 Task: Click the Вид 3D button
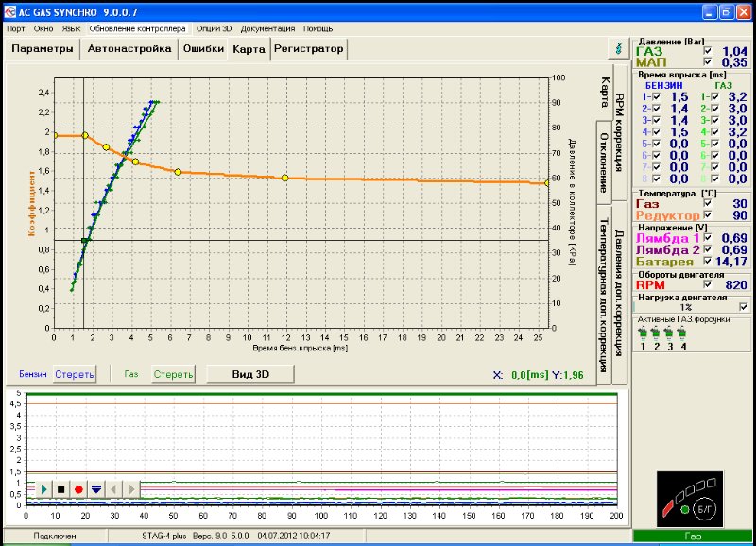[x=249, y=374]
